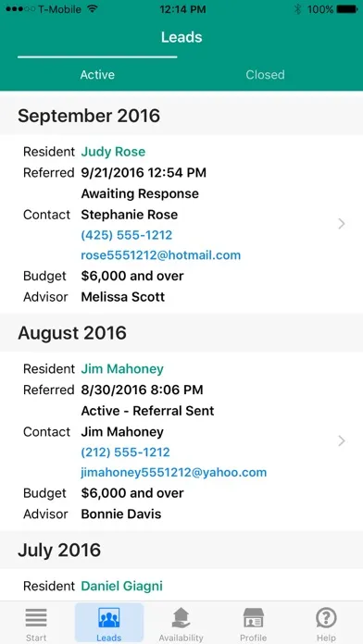Viewport: 363px width, 644px height.
Task: Open the Profile building icon
Action: pyautogui.click(x=253, y=618)
